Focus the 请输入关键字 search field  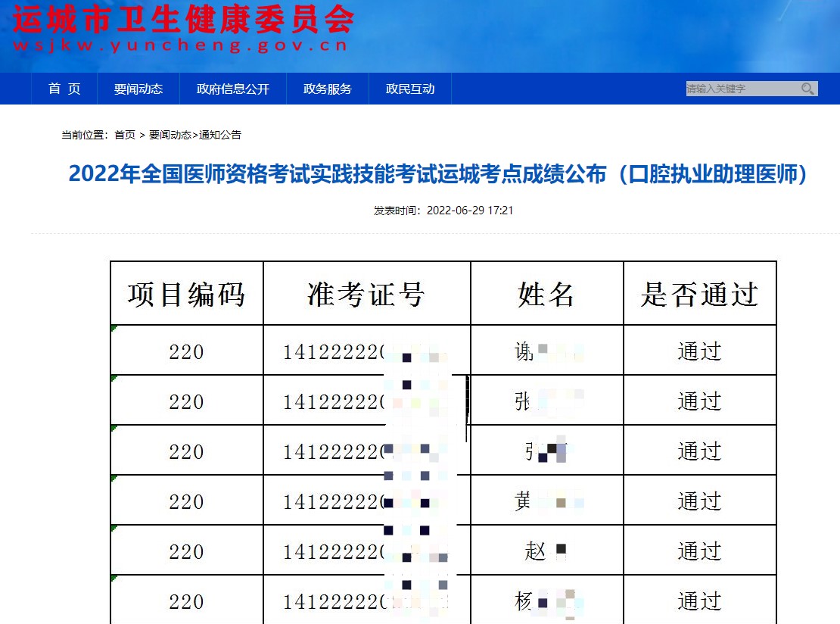pyautogui.click(x=740, y=89)
